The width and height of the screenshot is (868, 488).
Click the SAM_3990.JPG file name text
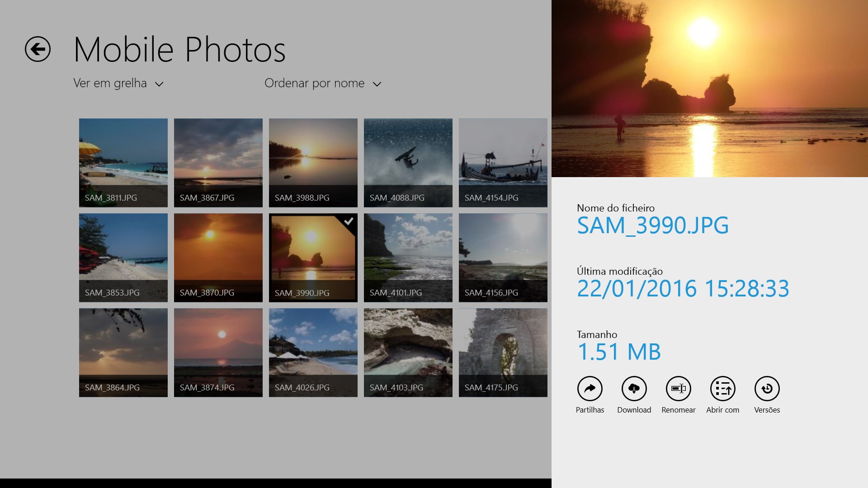(652, 225)
